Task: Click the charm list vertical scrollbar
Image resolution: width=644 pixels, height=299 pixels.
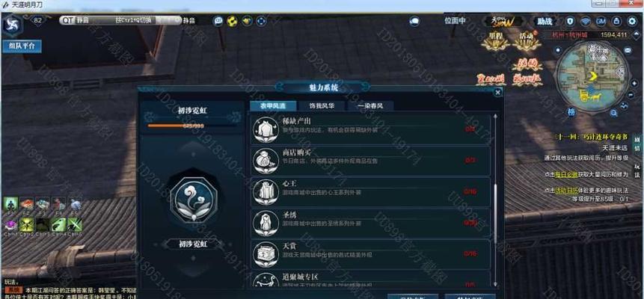Action: 495,199
